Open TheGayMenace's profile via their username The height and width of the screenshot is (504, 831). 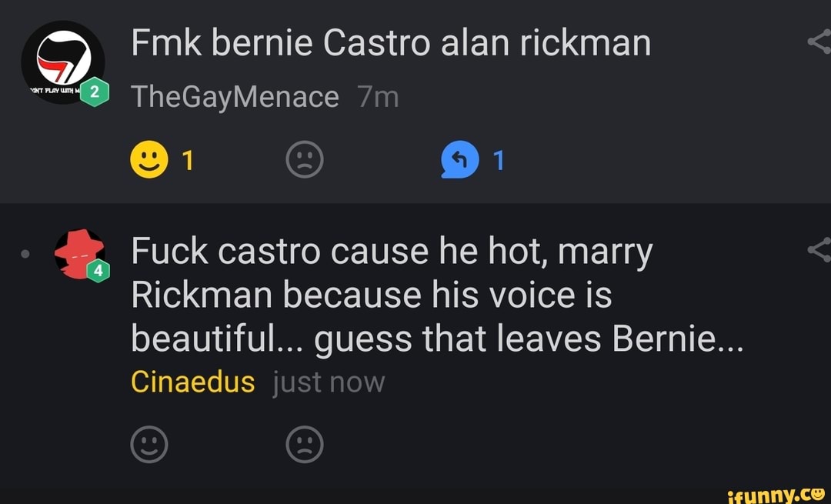(234, 96)
